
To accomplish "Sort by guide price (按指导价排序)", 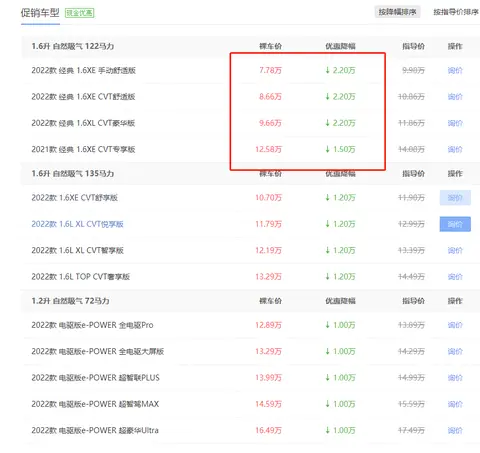I will click(x=456, y=12).
